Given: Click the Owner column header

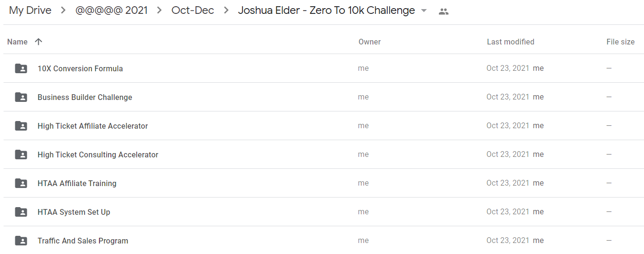Looking at the screenshot, I should [370, 42].
